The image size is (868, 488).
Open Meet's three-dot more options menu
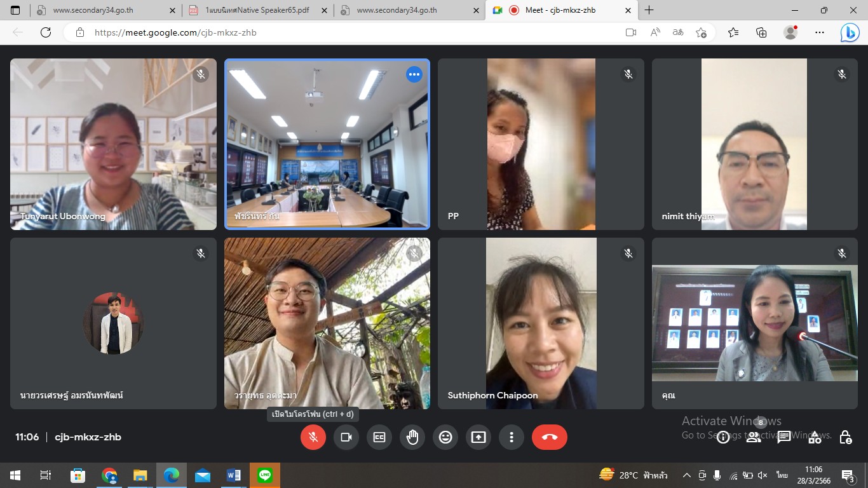coord(512,437)
